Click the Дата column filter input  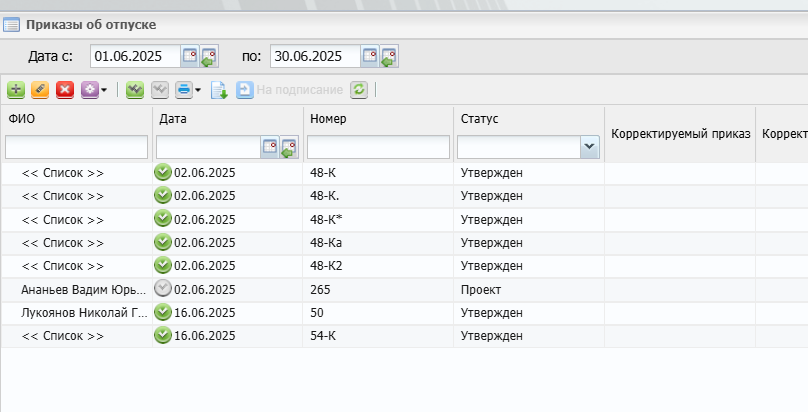pos(209,147)
